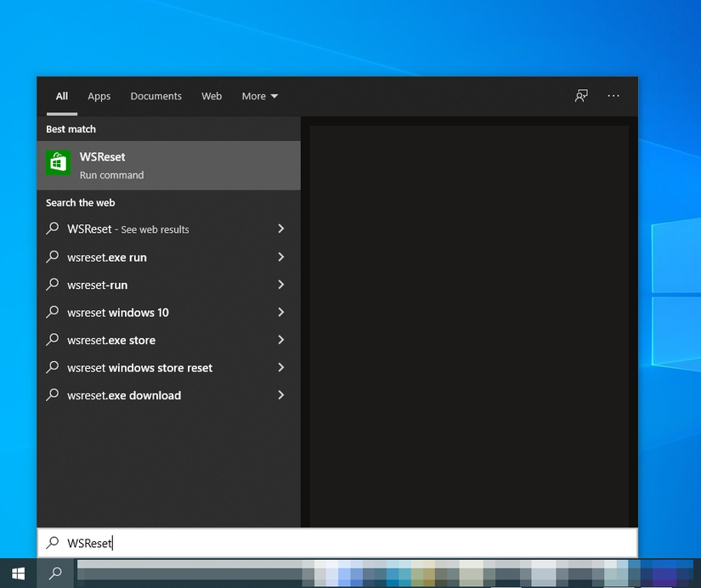The width and height of the screenshot is (701, 588).
Task: Click the empty preview pane on right
Action: click(x=469, y=326)
